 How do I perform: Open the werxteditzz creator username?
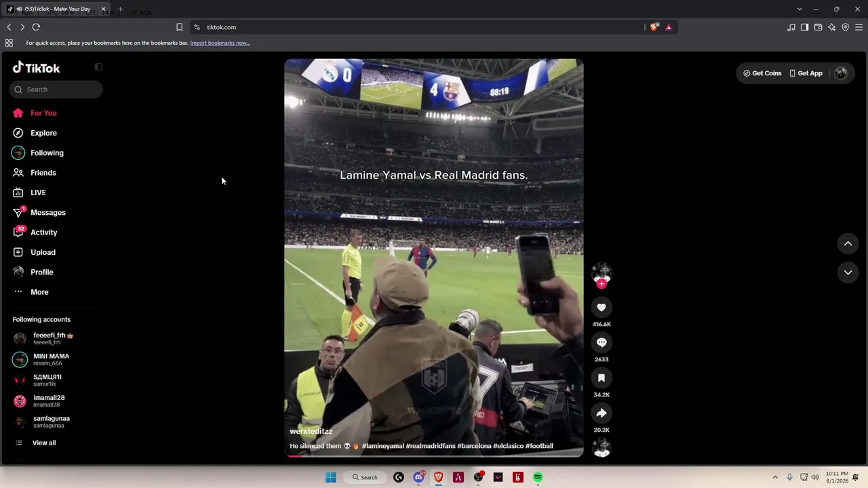pyautogui.click(x=311, y=431)
